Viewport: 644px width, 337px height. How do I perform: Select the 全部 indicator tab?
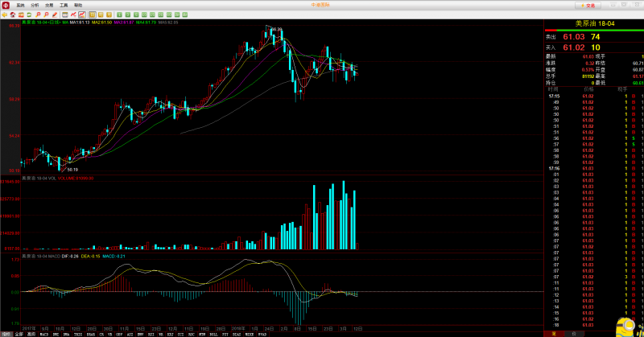pos(19,334)
